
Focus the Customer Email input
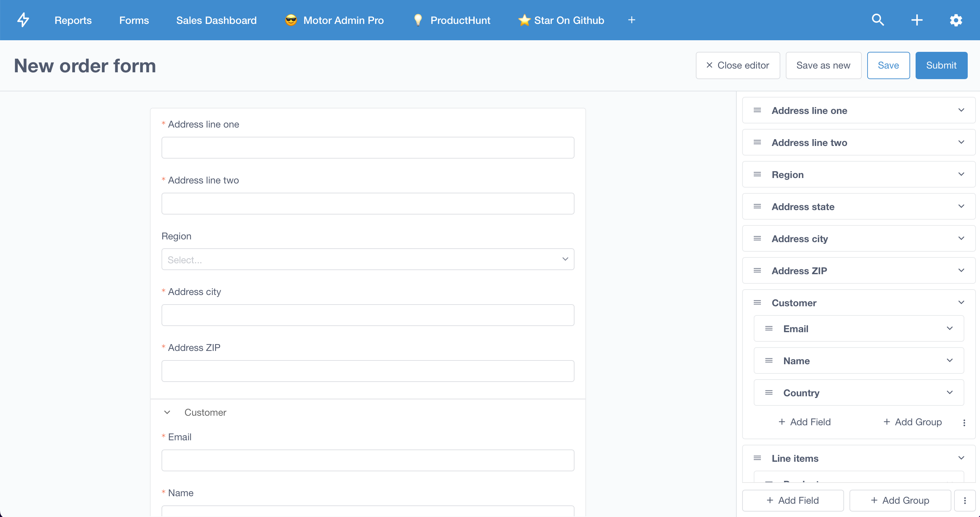tap(367, 460)
